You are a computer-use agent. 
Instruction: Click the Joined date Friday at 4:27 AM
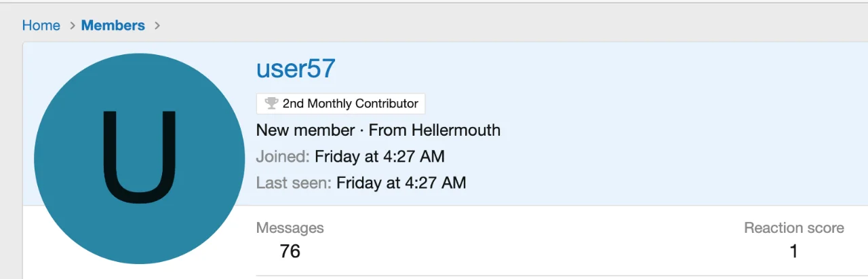pyautogui.click(x=379, y=156)
